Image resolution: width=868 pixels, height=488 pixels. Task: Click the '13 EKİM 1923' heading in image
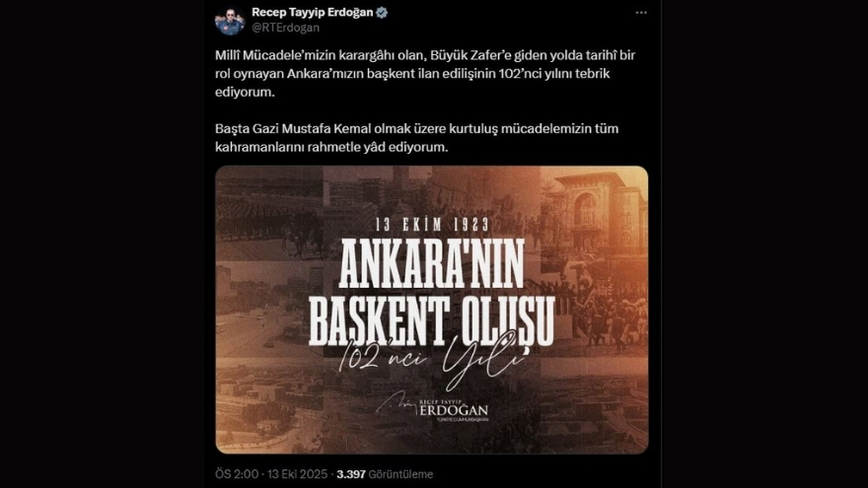pos(432,225)
